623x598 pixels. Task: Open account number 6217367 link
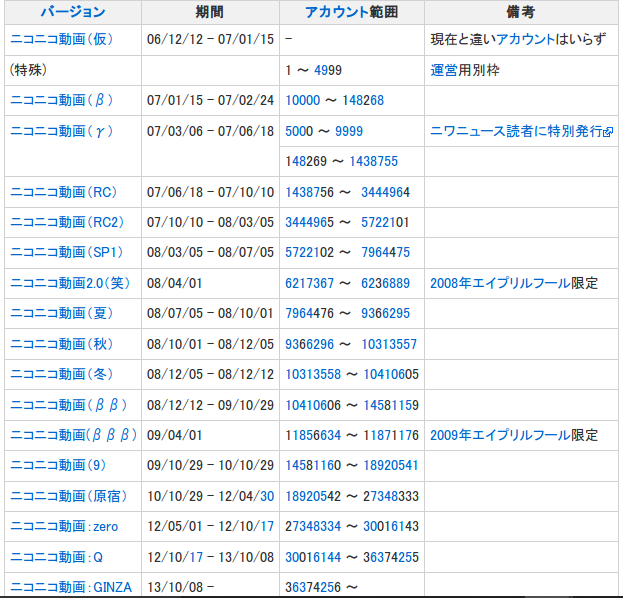[310, 283]
